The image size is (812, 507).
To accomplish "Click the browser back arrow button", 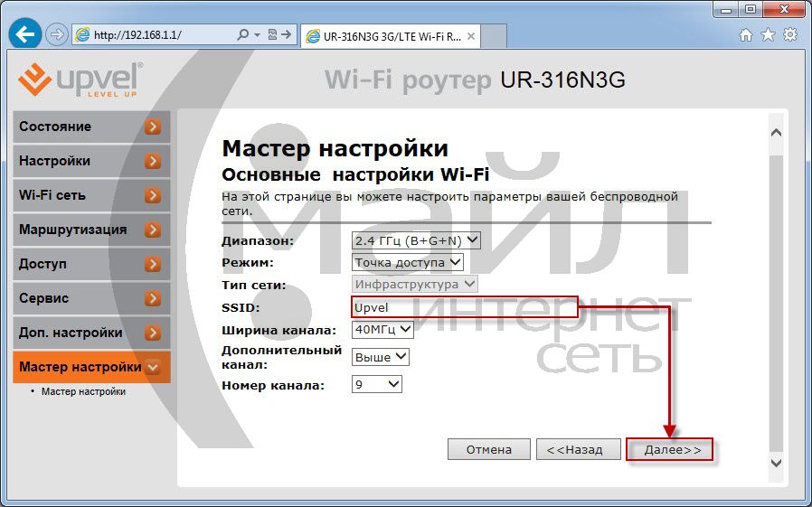I will click(24, 35).
